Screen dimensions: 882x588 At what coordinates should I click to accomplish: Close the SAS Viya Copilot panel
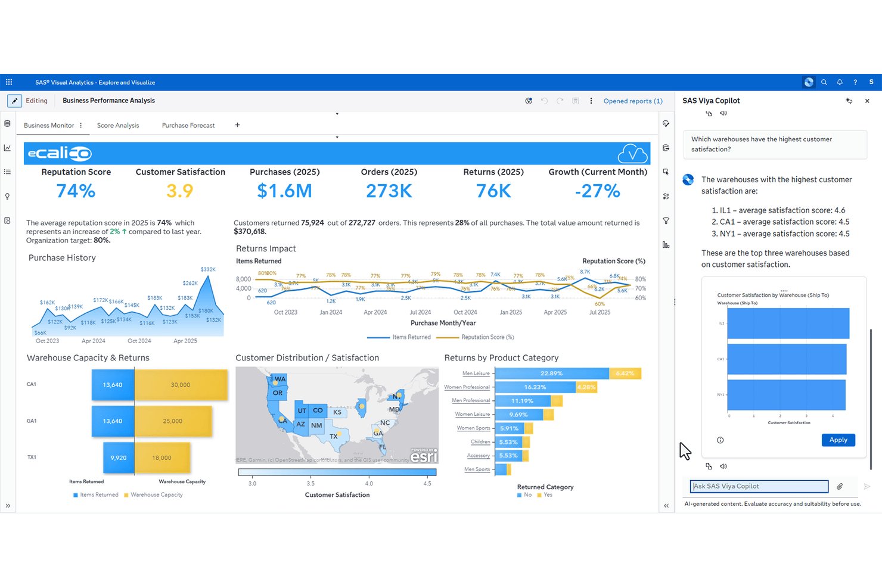point(867,101)
